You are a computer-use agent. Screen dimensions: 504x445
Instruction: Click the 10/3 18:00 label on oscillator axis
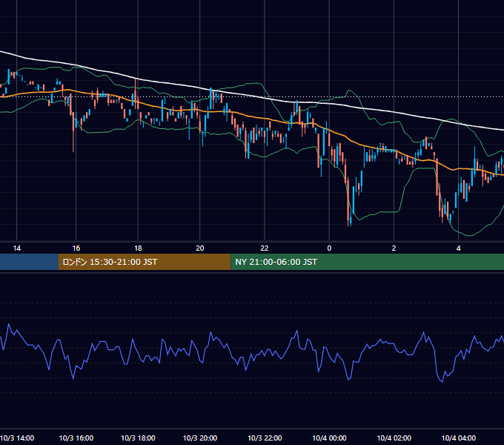(x=138, y=438)
